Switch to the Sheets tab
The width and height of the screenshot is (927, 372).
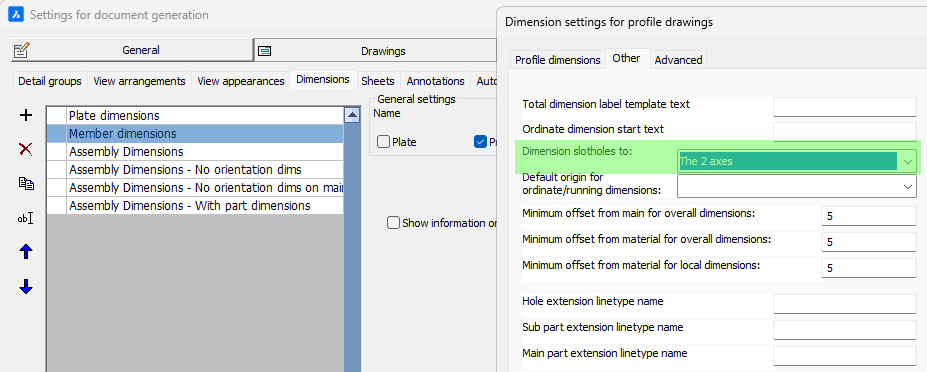[x=378, y=81]
